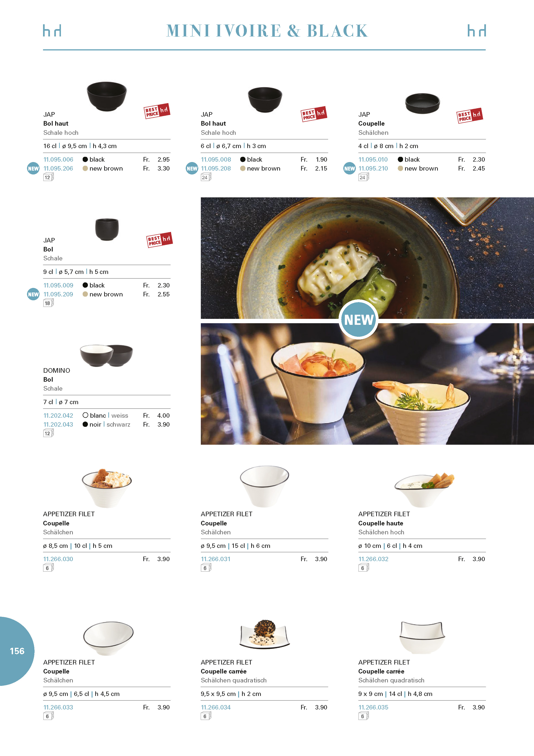
Task: Click the pack-of-6 box icon under 11.266.035
Action: 364,716
